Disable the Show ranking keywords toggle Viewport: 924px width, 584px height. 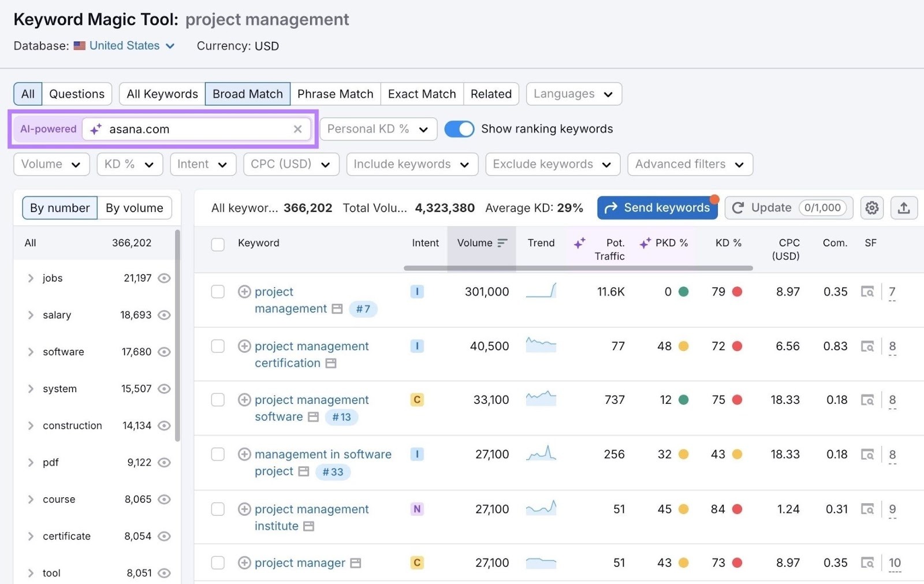pos(459,129)
